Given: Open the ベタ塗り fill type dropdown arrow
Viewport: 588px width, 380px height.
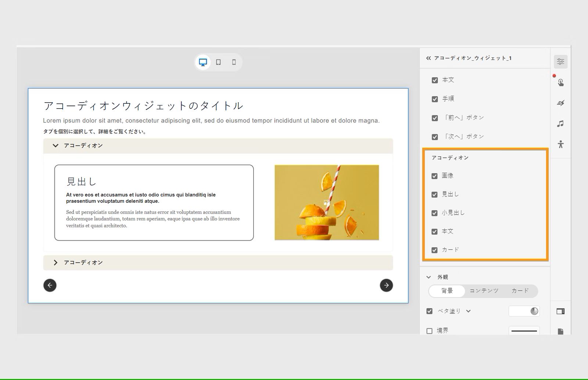Looking at the screenshot, I should click(x=469, y=311).
